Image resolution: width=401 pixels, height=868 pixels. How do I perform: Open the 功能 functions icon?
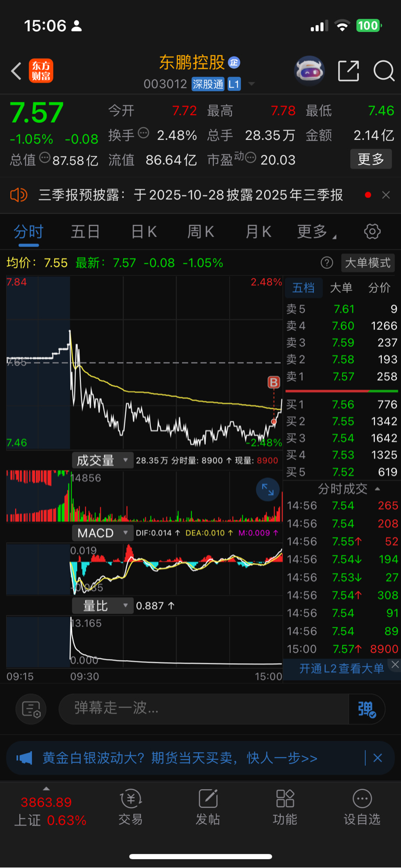(x=285, y=807)
